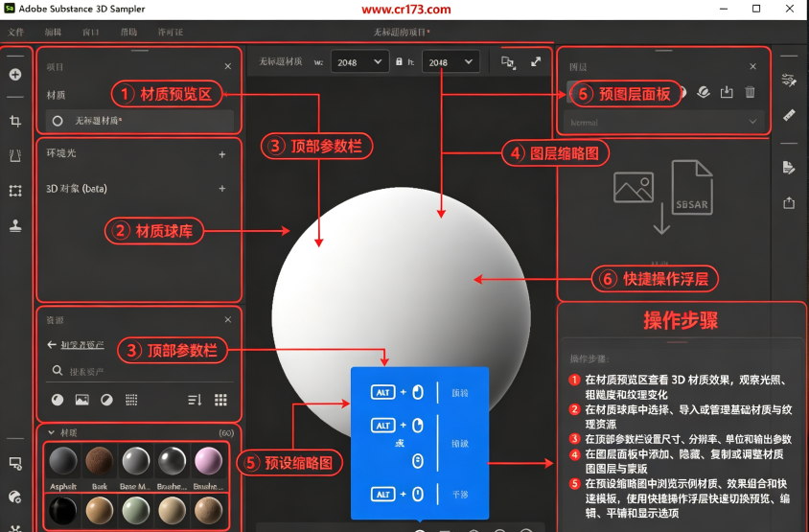Add environment light with 环境光 plus
The height and width of the screenshot is (532, 809).
221,154
